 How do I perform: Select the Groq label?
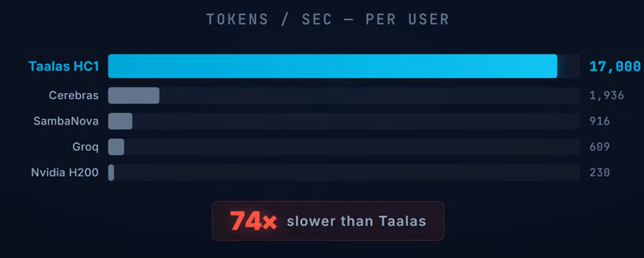[85, 147]
